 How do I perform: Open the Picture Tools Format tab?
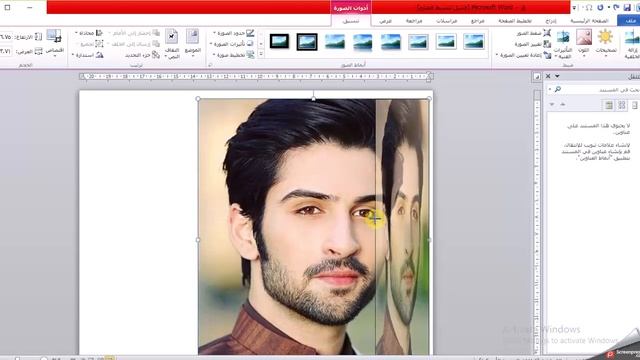[x=351, y=21]
